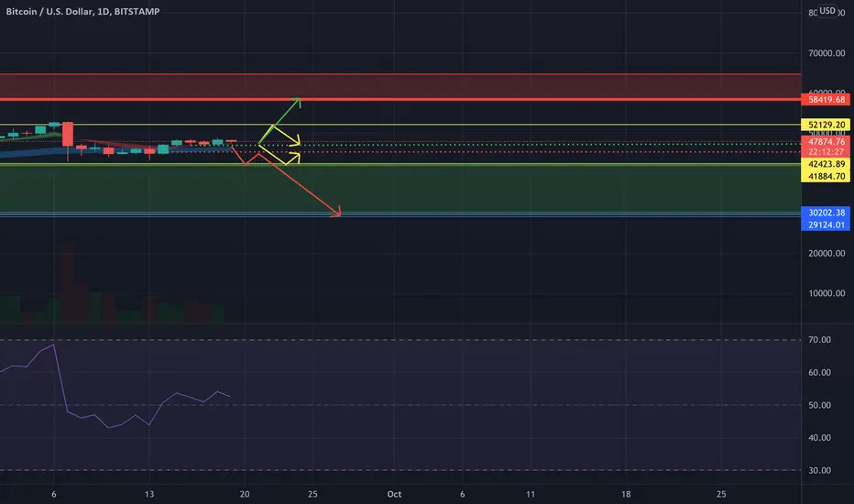Click the Oct label on time axis
The image size is (854, 504).
(x=394, y=494)
